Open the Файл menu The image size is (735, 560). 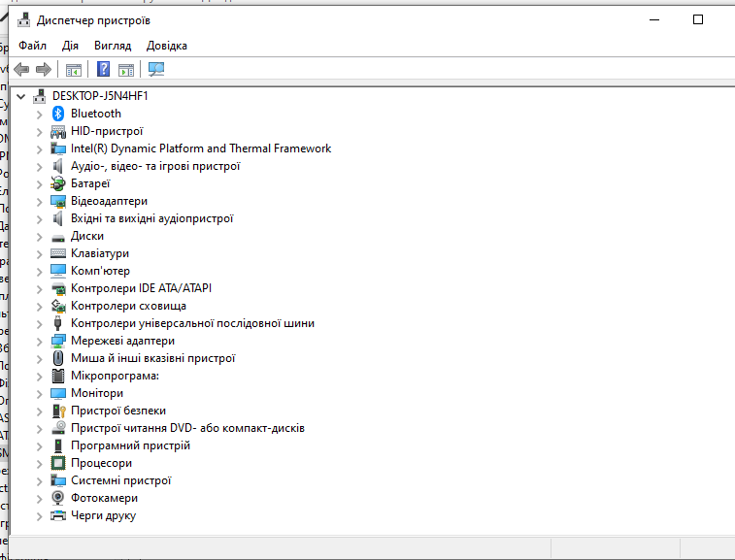point(32,46)
